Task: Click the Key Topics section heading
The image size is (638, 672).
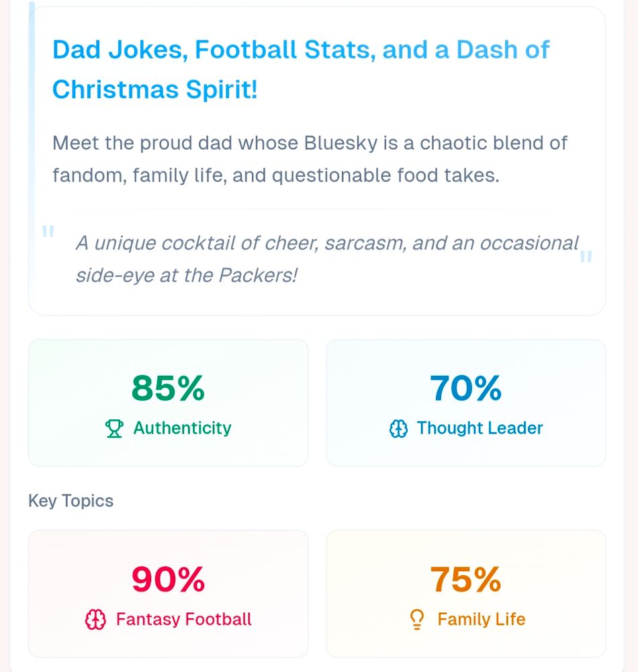Action: (x=71, y=501)
